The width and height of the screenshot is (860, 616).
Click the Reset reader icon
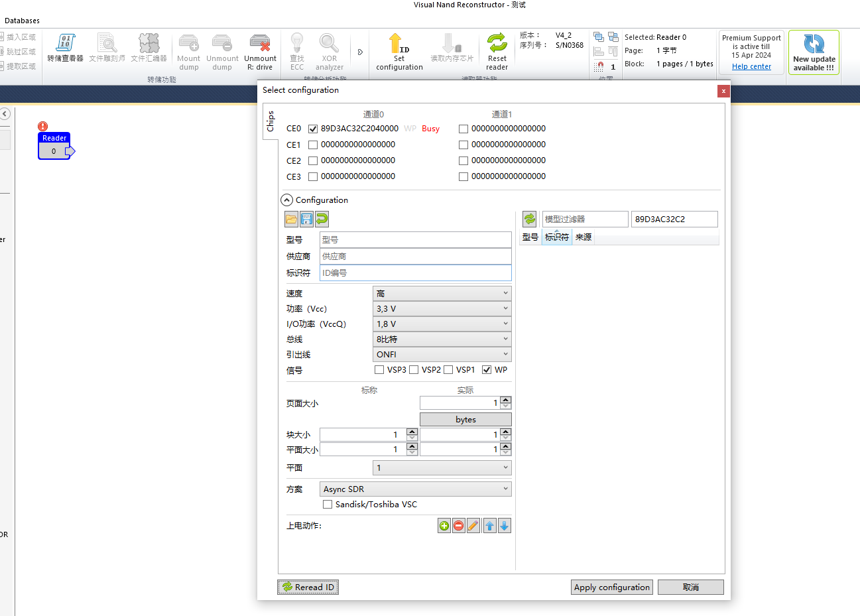pyautogui.click(x=497, y=52)
